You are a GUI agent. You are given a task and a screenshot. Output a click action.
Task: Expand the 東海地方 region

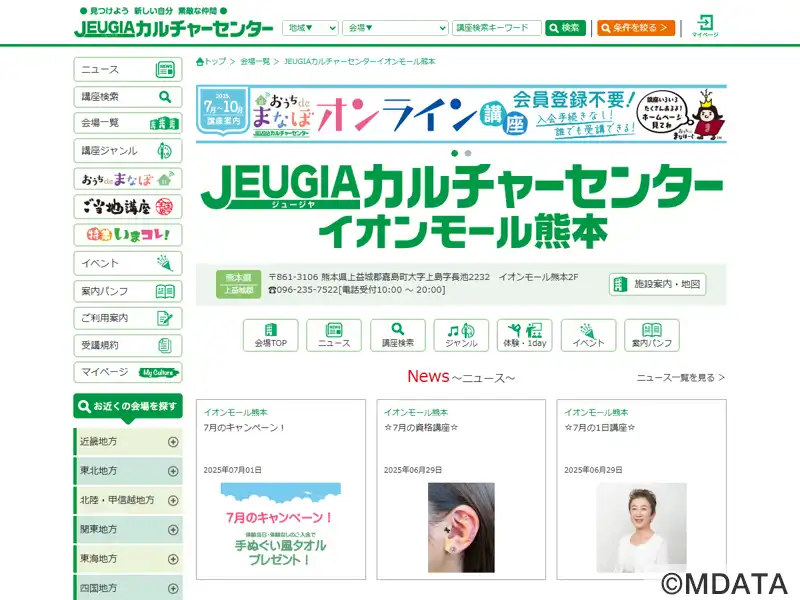coord(128,559)
